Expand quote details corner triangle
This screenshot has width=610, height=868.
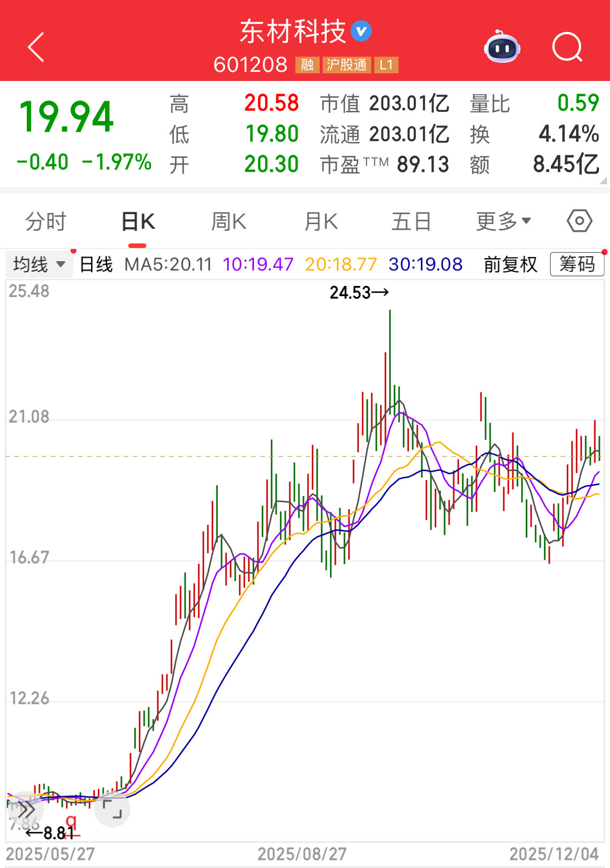click(602, 181)
